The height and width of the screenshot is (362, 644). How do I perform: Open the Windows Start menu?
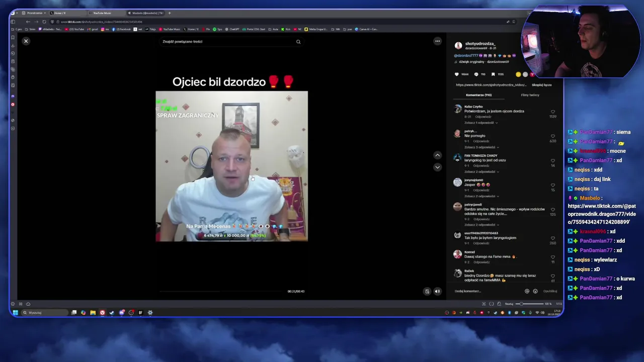click(15, 313)
